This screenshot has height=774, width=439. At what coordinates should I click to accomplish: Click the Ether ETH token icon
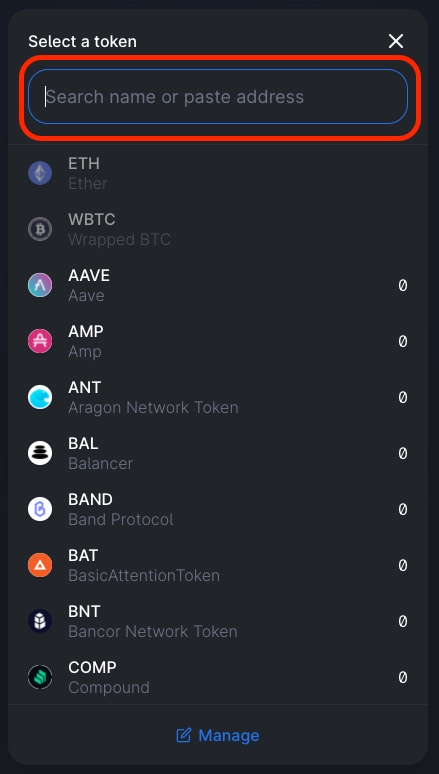(x=40, y=173)
